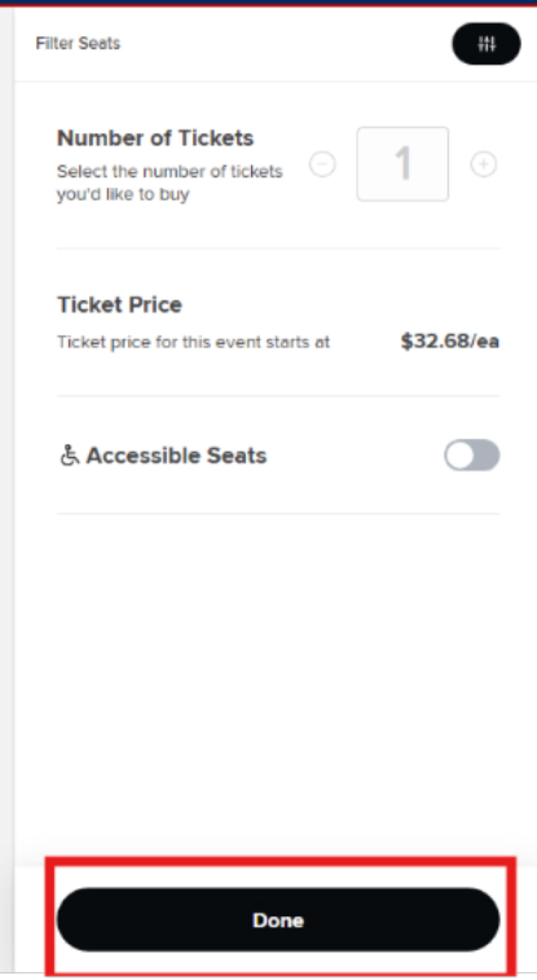537x980 pixels.
Task: Click the Number of Tickets heading
Action: point(155,138)
